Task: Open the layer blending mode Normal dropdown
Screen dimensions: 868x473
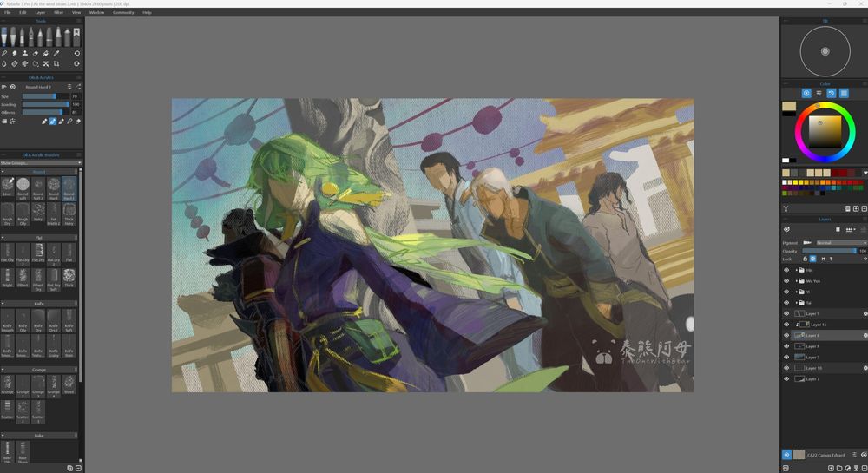Action: (841, 243)
